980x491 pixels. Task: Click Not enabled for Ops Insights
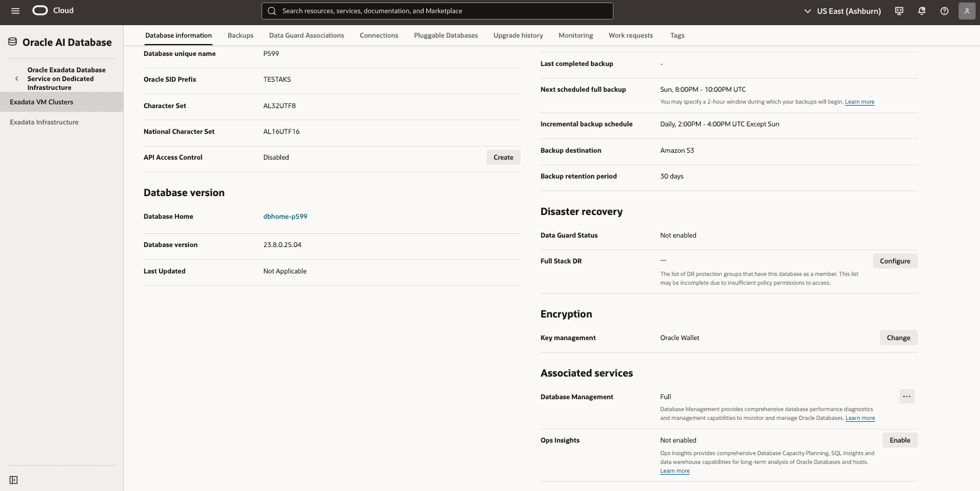click(678, 440)
